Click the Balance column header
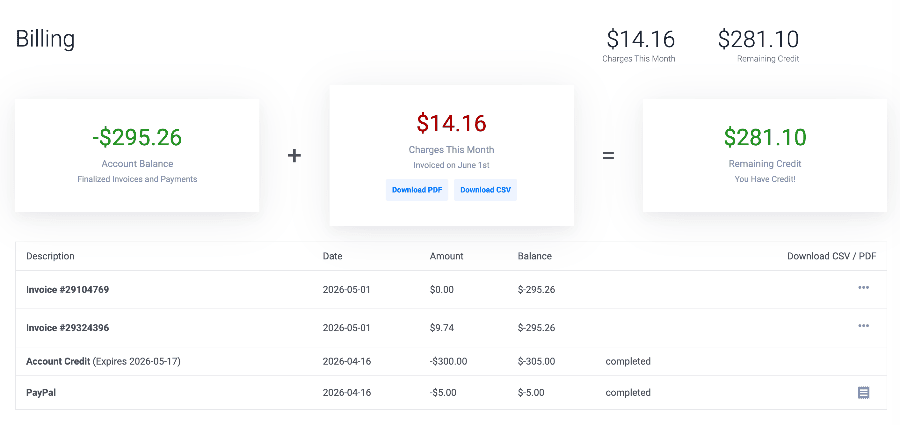900x425 pixels. click(x=534, y=256)
